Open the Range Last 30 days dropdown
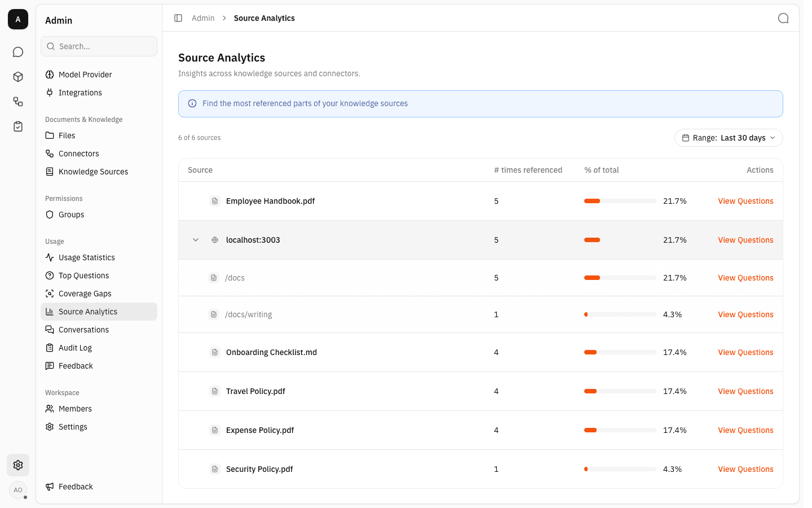 pos(729,138)
